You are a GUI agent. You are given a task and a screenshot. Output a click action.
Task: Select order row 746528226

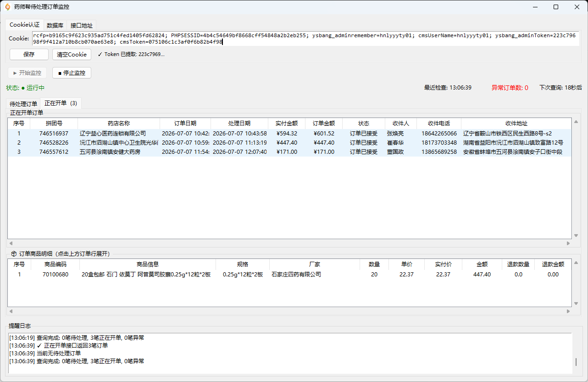pyautogui.click(x=289, y=143)
